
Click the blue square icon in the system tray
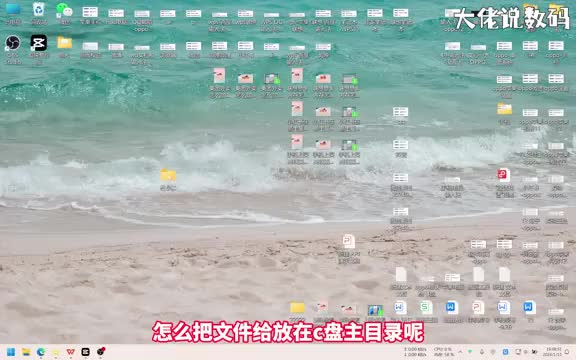click(x=506, y=352)
